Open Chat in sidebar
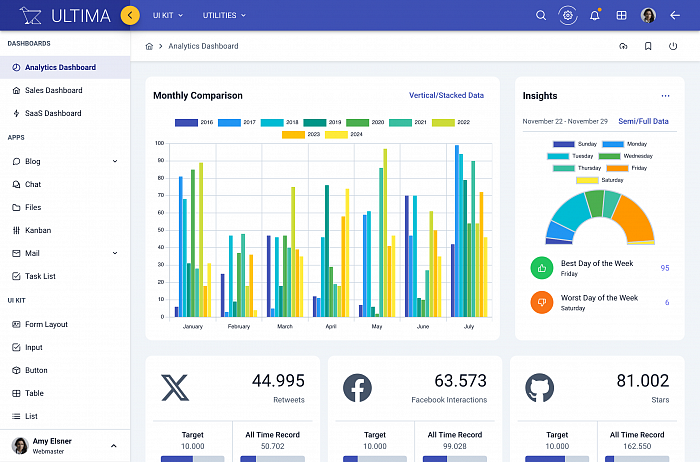The image size is (700, 462). (65, 184)
